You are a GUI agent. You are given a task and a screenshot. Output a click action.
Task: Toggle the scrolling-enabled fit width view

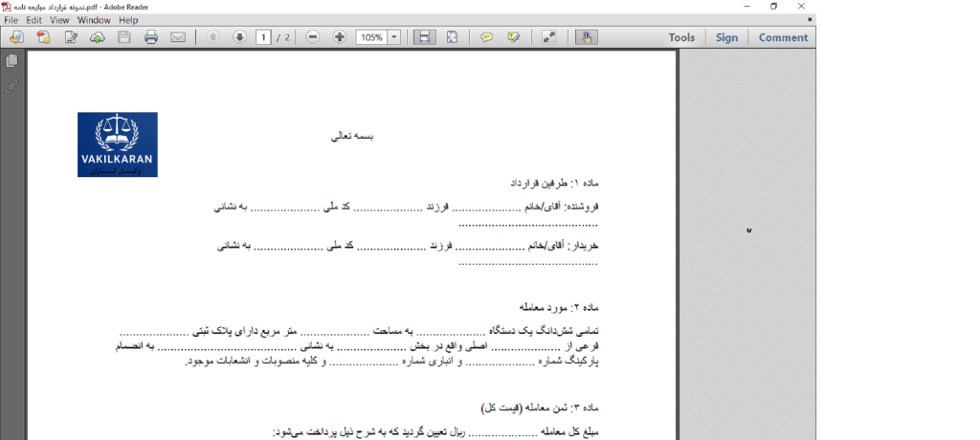click(x=425, y=37)
